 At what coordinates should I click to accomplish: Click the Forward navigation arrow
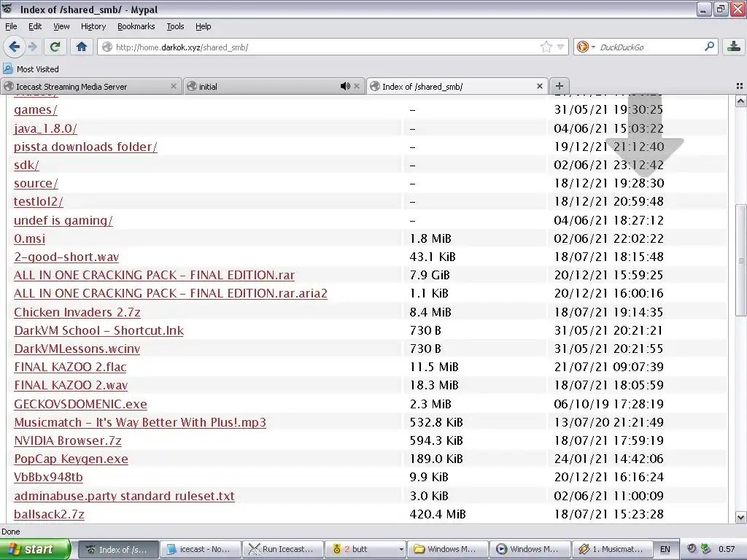coord(32,47)
